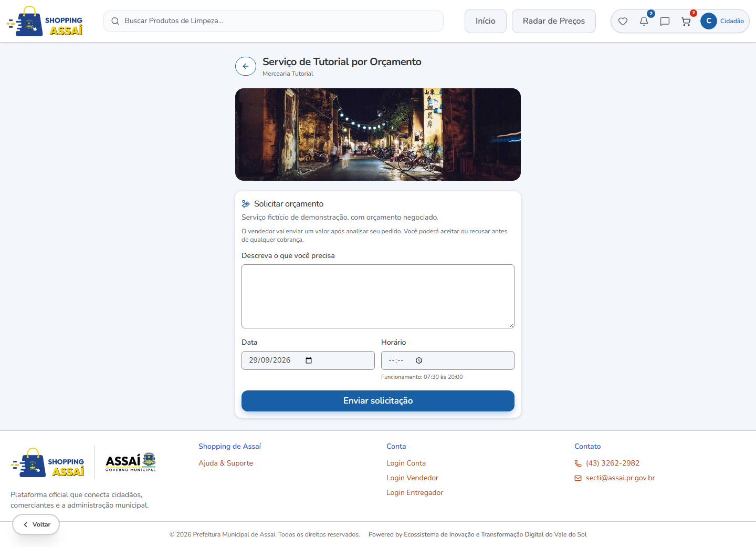
Task: Open the time picker clock icon
Action: 419,360
